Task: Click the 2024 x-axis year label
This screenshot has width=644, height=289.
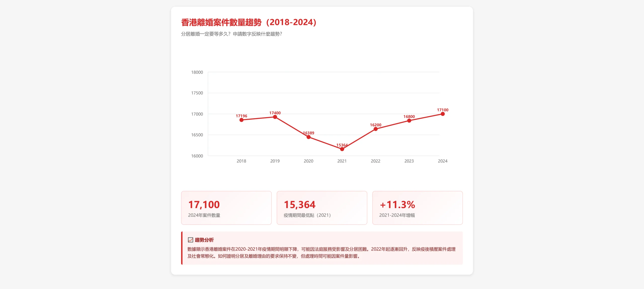Action: point(442,161)
